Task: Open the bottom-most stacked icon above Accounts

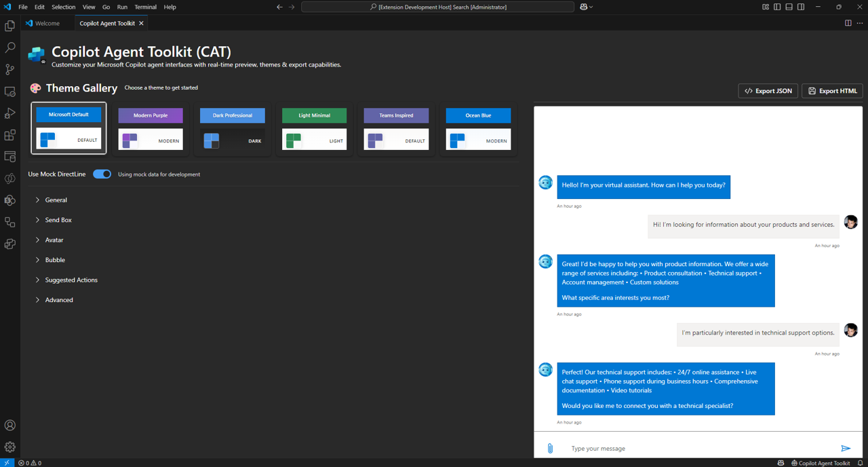Action: [9, 244]
